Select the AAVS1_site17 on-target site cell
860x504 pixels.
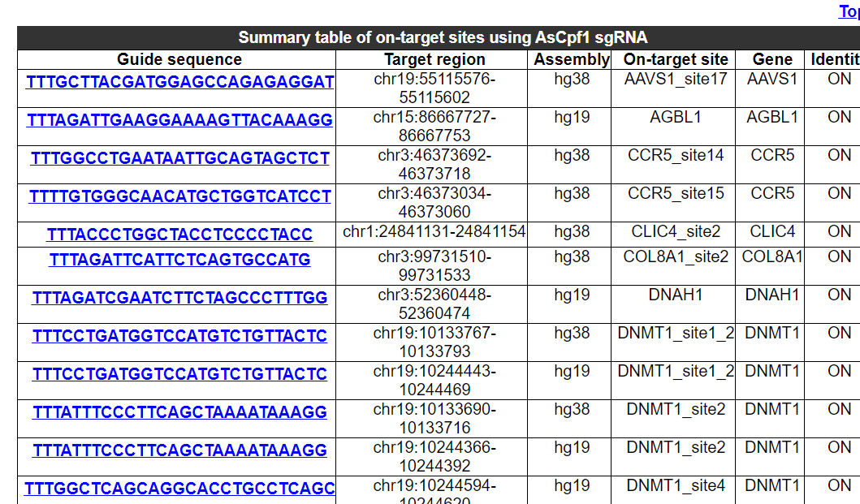(x=676, y=79)
